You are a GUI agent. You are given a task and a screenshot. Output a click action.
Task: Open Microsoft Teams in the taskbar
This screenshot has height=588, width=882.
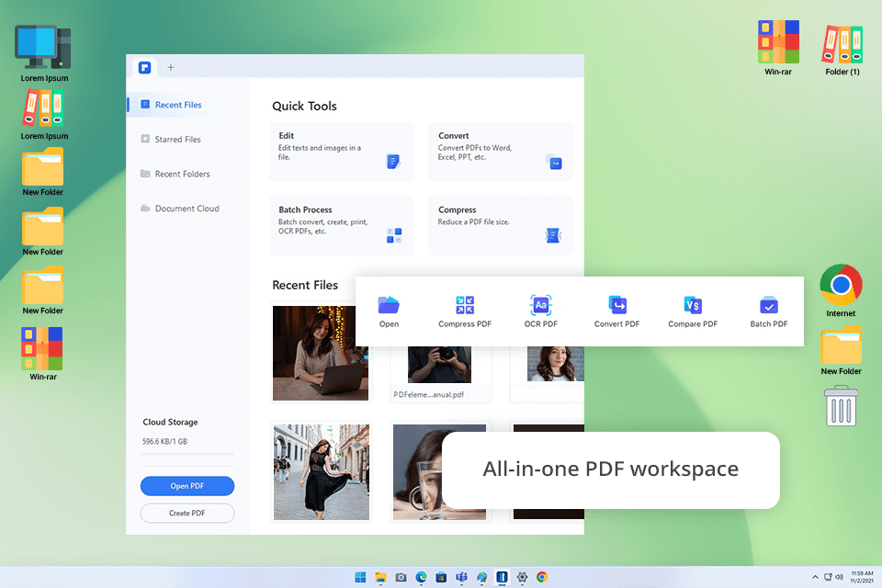pos(461,577)
